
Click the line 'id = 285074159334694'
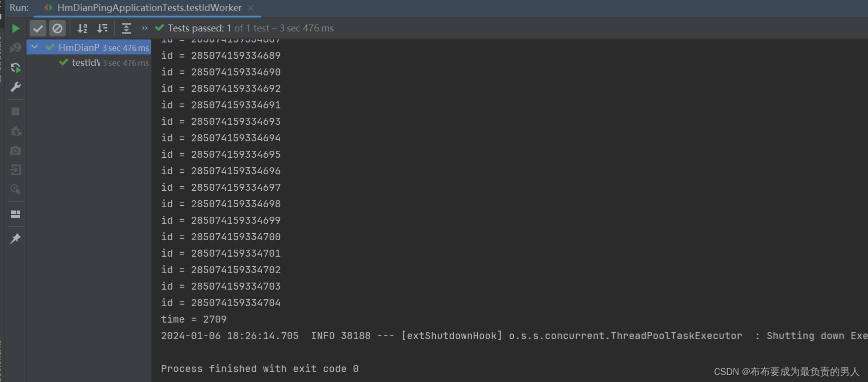221,138
